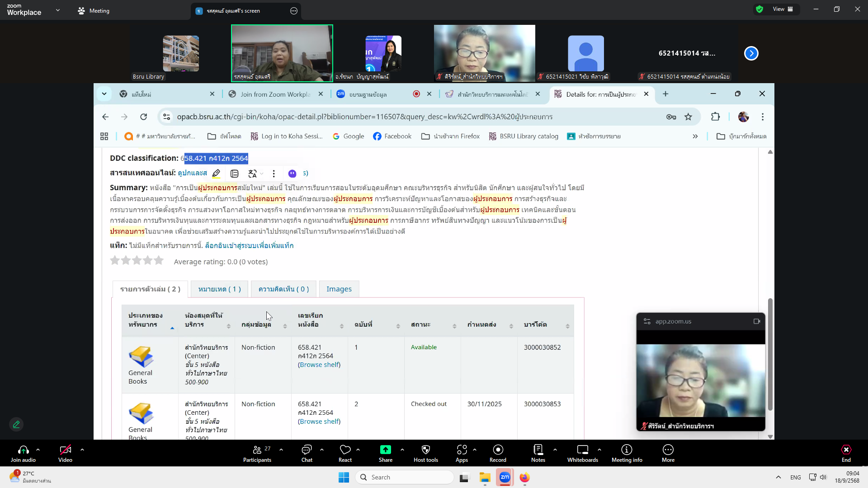The width and height of the screenshot is (868, 488).
Task: Open Browse shelf link for copy 3000030852
Action: (x=319, y=365)
